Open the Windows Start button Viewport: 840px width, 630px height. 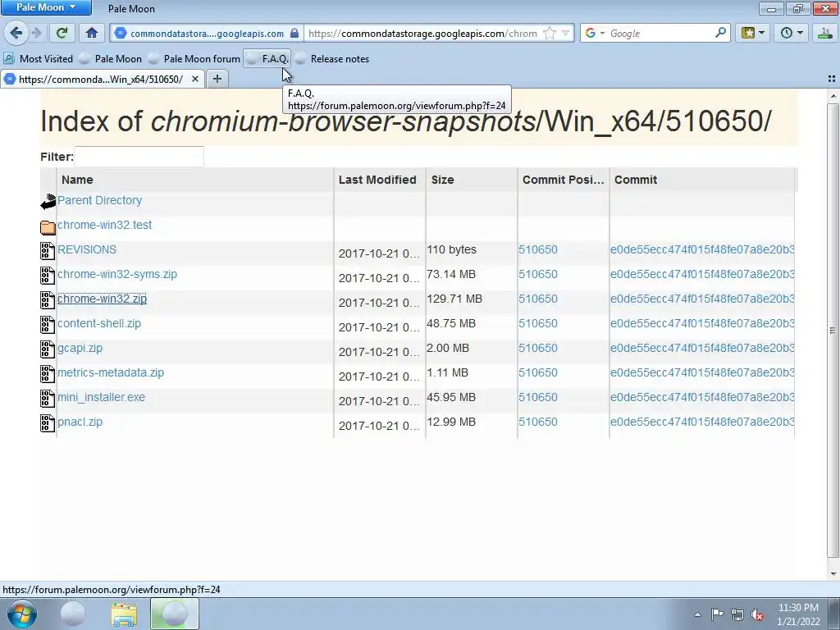[x=22, y=614]
